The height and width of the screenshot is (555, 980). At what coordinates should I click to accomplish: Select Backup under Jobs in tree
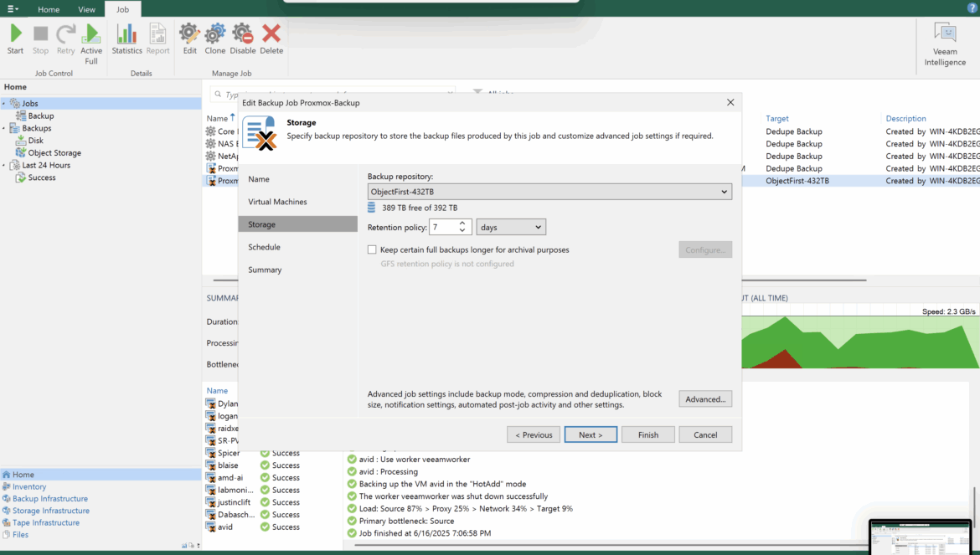click(41, 116)
